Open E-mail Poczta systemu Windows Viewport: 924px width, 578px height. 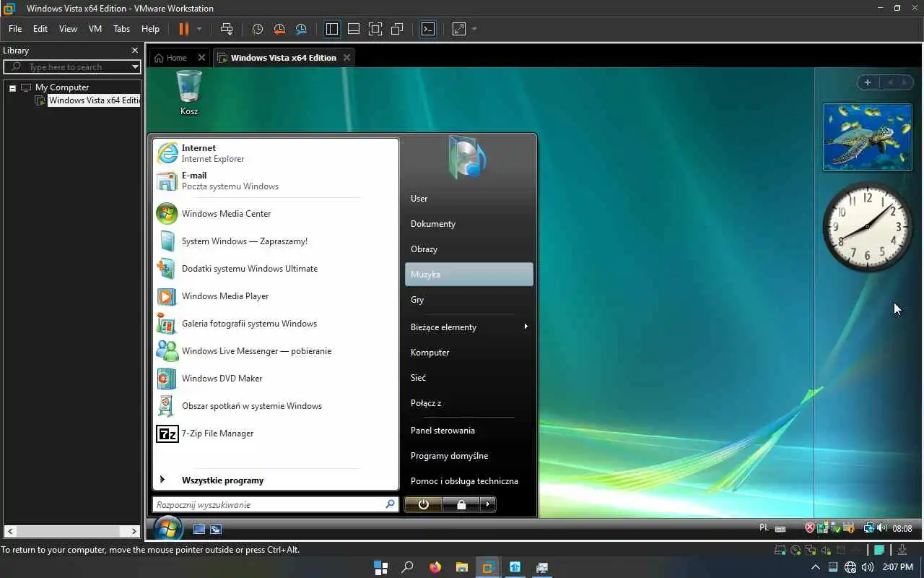[x=276, y=181]
